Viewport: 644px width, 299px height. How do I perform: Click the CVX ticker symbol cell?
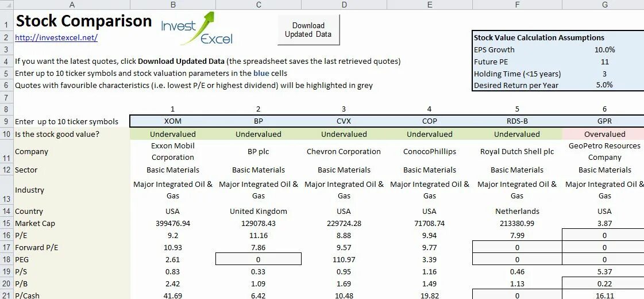344,121
